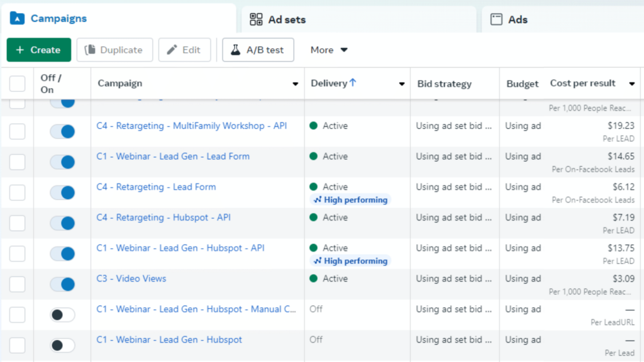Viewport: 644px width, 362px height.
Task: Click the Ads window icon
Action: [497, 19]
